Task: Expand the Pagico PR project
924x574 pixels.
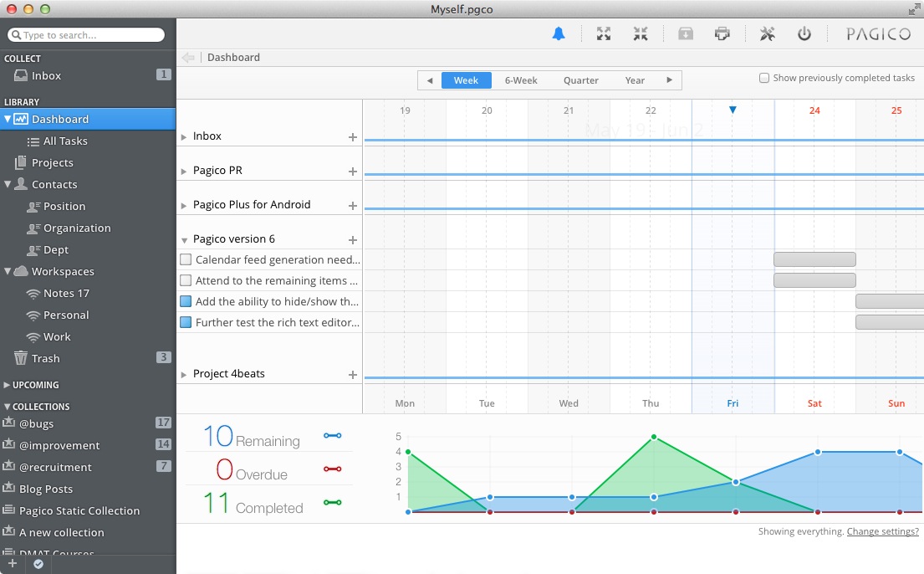Action: pos(184,171)
